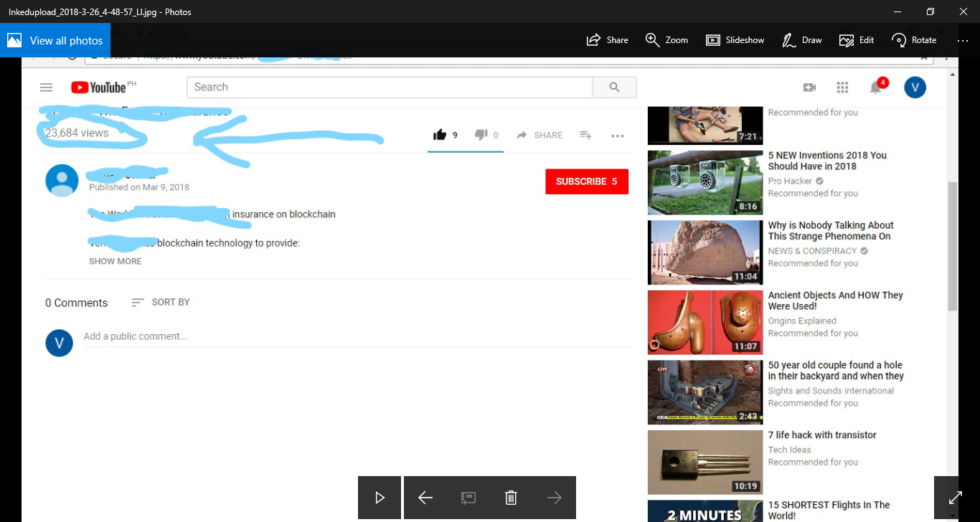Go to the previous photo
This screenshot has height=522, width=980.
(425, 498)
